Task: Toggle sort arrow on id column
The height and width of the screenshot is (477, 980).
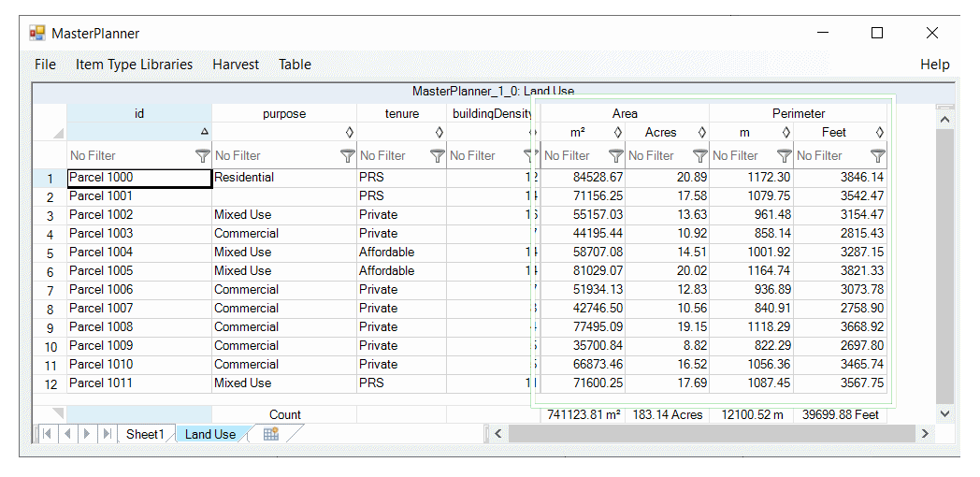Action: pyautogui.click(x=204, y=132)
